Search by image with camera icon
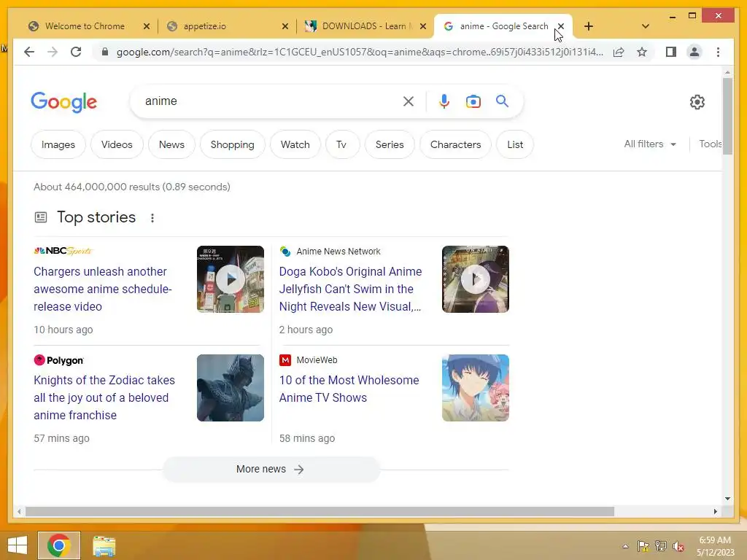 pos(473,101)
